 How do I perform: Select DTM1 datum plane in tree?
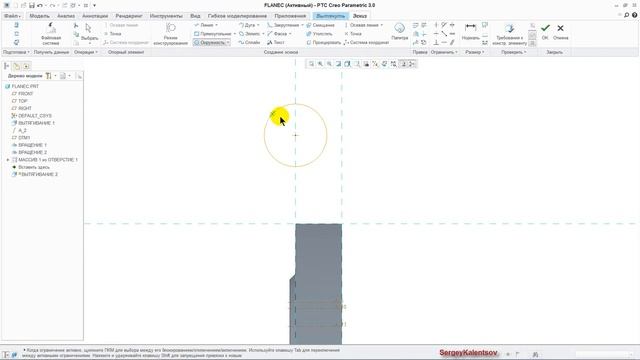(x=21, y=138)
